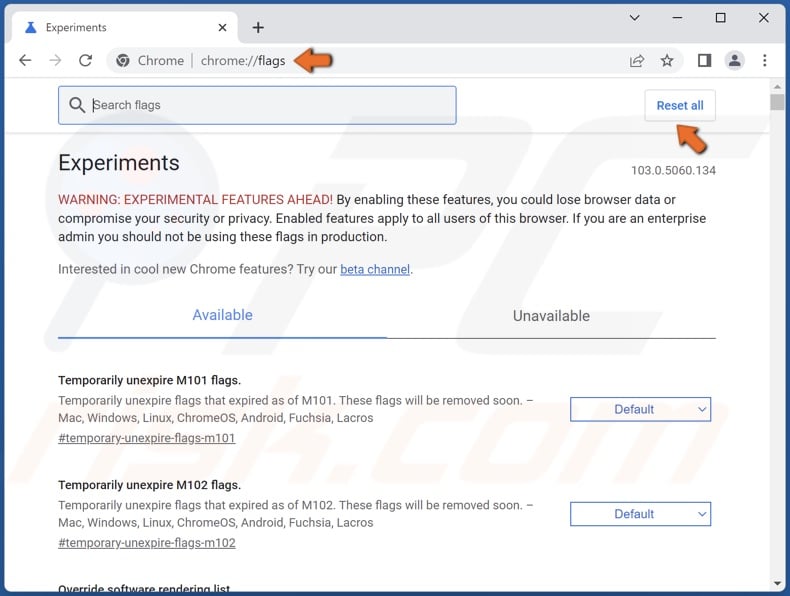Open #temporary-unexpire-flags-m102 anchor link
Screen dimensions: 790x596
(x=147, y=543)
